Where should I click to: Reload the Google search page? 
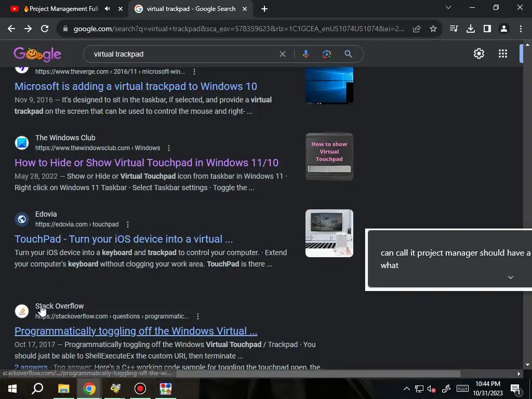(45, 29)
